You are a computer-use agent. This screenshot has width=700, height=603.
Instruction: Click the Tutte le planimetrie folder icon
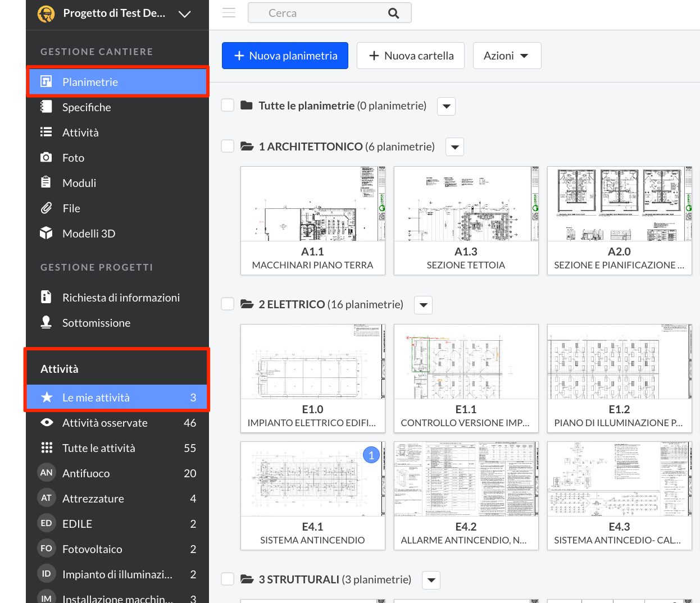pos(247,105)
